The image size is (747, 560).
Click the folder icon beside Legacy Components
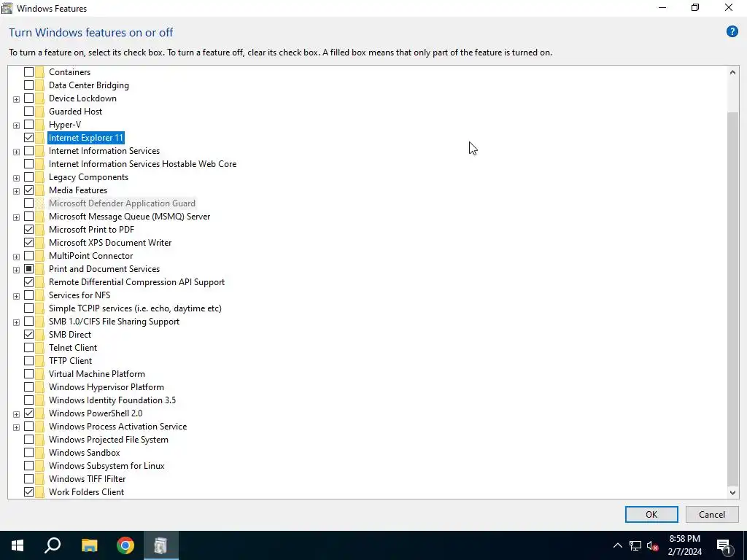39,177
